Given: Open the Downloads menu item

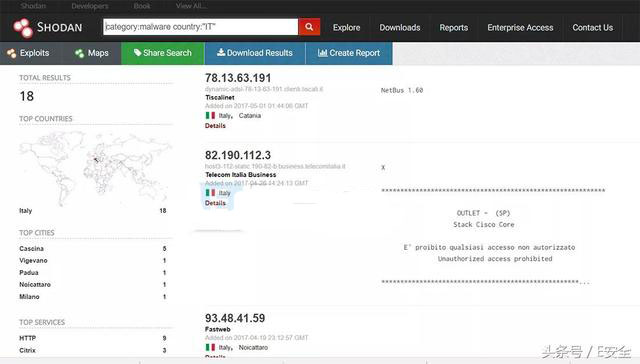Looking at the screenshot, I should click(400, 28).
